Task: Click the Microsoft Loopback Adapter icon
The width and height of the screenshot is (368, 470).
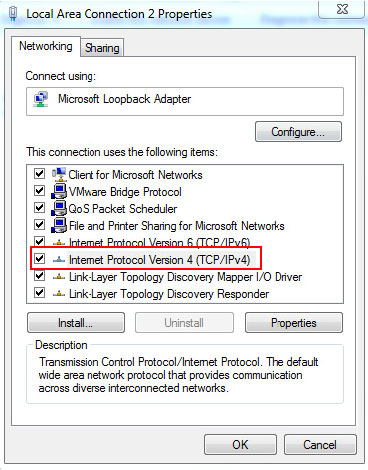Action: [x=41, y=99]
